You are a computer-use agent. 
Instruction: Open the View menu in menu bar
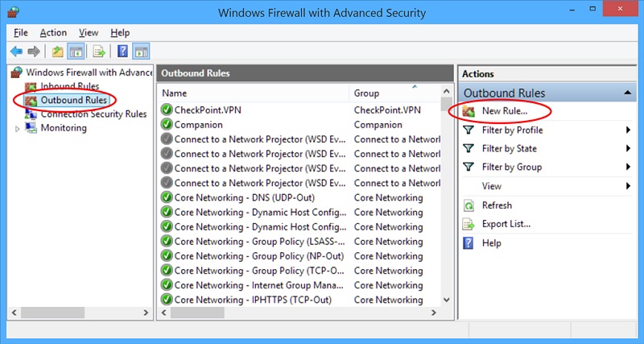click(89, 32)
